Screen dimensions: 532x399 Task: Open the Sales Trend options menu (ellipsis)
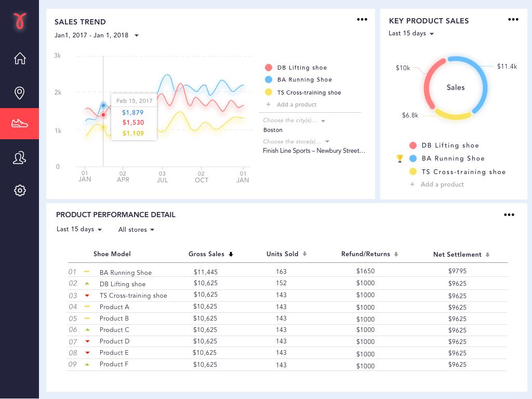362,19
